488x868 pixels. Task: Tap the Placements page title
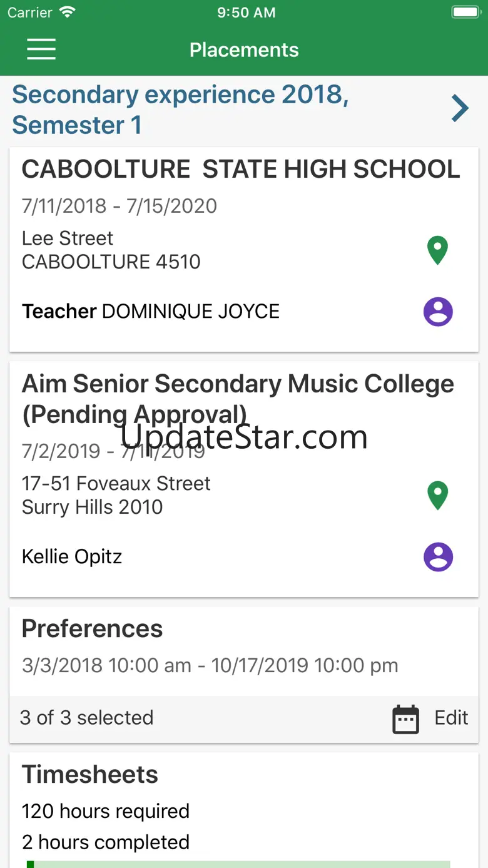click(x=244, y=50)
